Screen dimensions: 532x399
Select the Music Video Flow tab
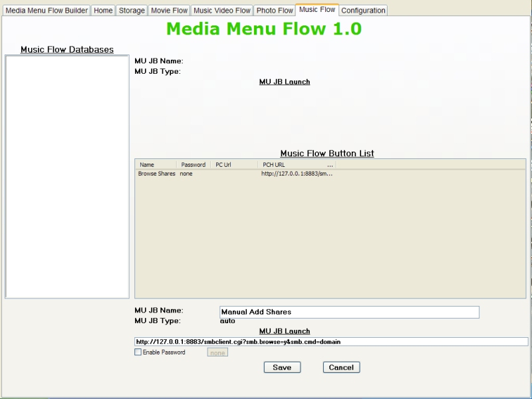[x=222, y=11]
